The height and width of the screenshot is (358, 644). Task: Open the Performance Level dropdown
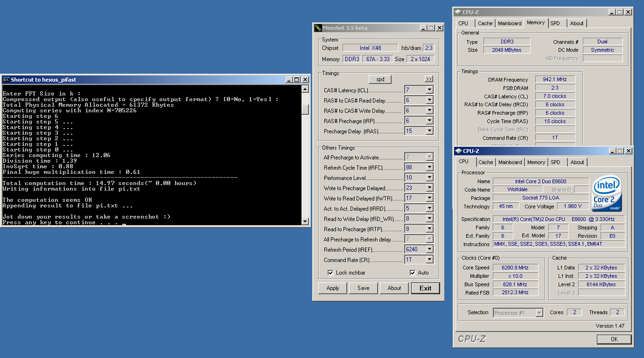[429, 178]
